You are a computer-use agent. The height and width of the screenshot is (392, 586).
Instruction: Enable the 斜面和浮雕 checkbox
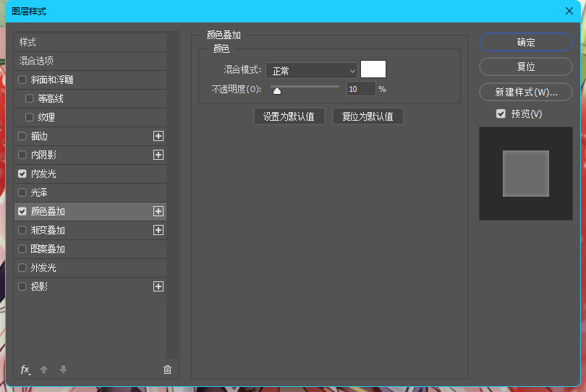pyautogui.click(x=22, y=80)
